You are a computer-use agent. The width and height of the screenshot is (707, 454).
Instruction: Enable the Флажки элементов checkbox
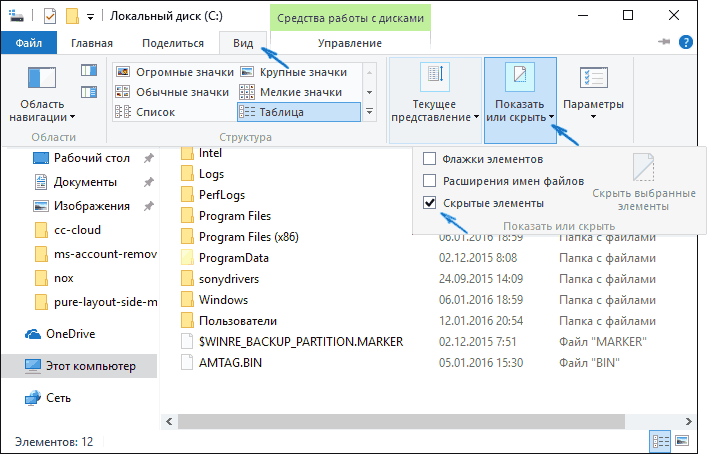(x=429, y=159)
